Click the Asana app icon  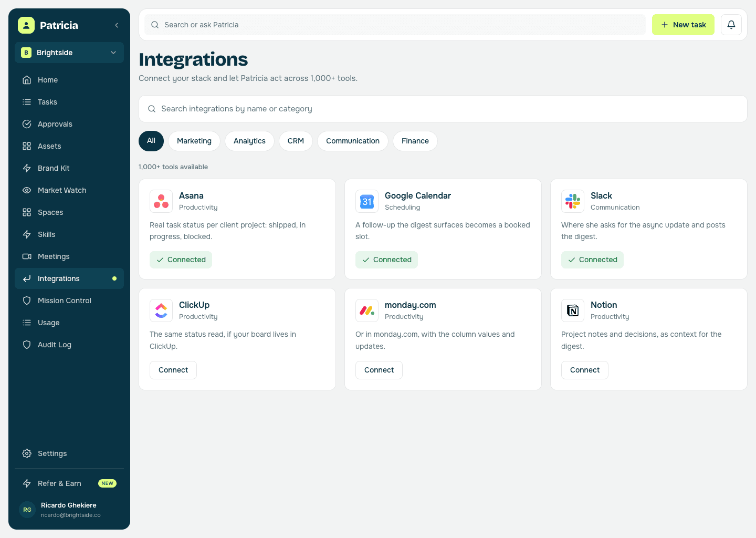click(x=161, y=201)
